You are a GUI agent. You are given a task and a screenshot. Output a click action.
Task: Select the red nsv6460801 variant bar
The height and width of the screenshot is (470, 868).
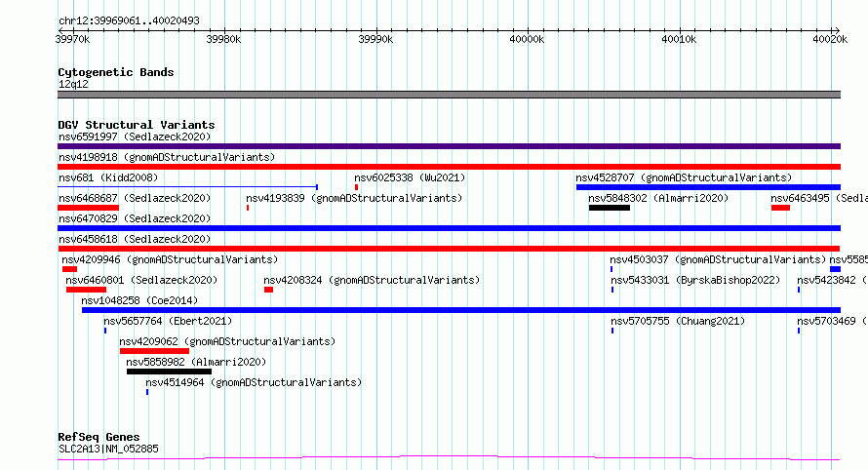click(x=87, y=290)
